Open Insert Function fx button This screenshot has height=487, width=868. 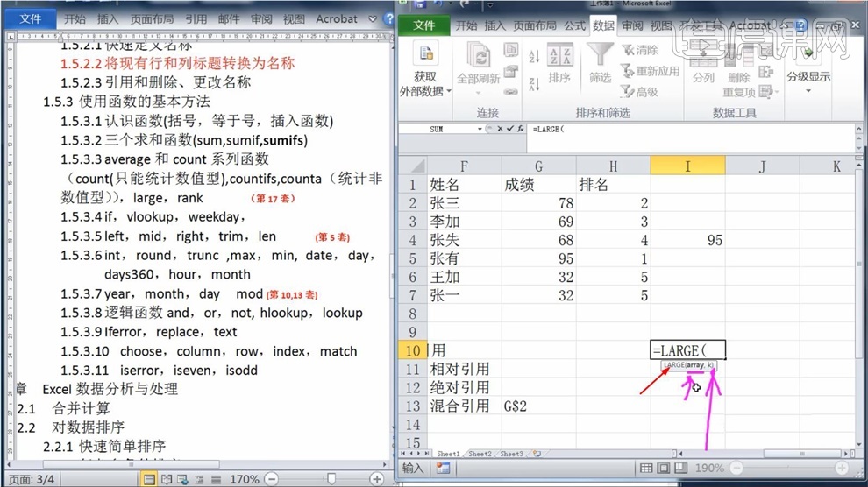(520, 129)
